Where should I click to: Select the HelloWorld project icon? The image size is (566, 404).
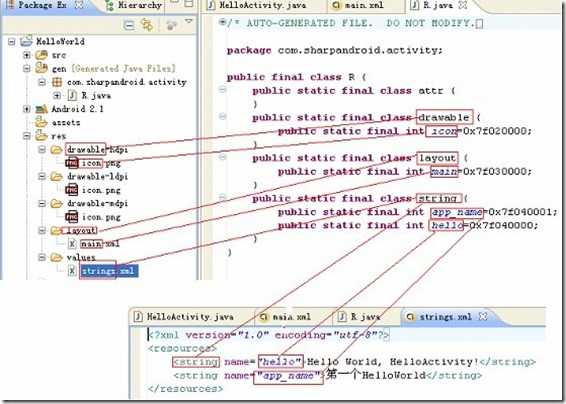(26, 41)
